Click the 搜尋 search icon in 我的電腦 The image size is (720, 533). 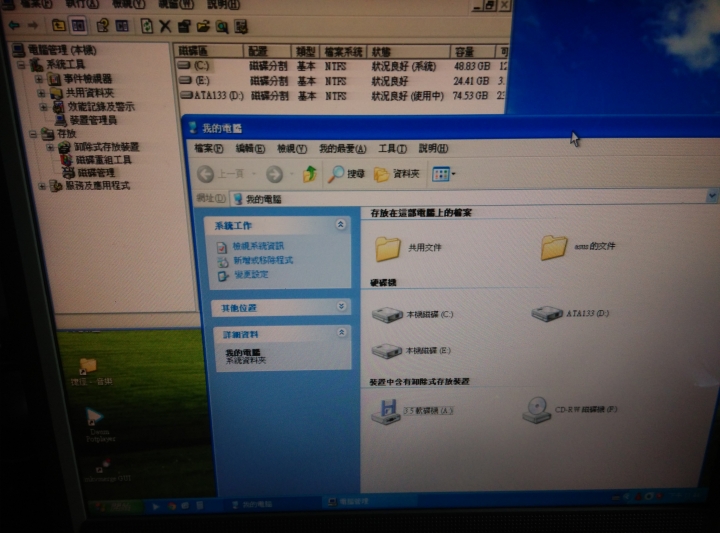point(346,174)
